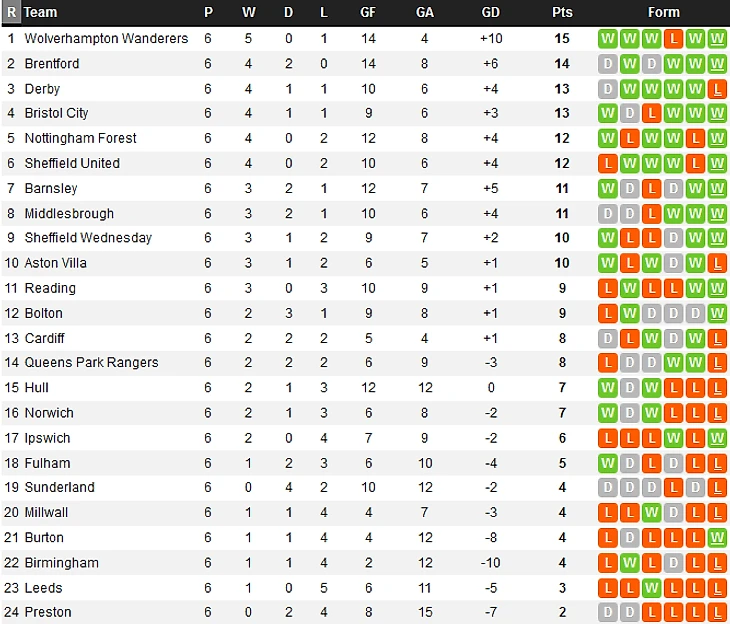Click Wolverhampton Wanderers' latest underlined W form icon
The width and height of the screenshot is (730, 624).
[717, 39]
